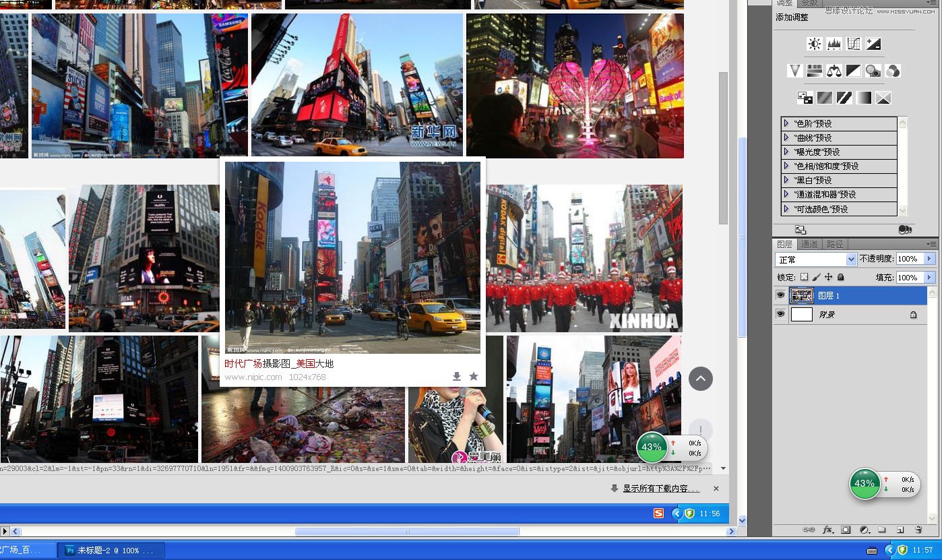Add a Color Balance adjustment
The width and height of the screenshot is (942, 560).
(834, 71)
